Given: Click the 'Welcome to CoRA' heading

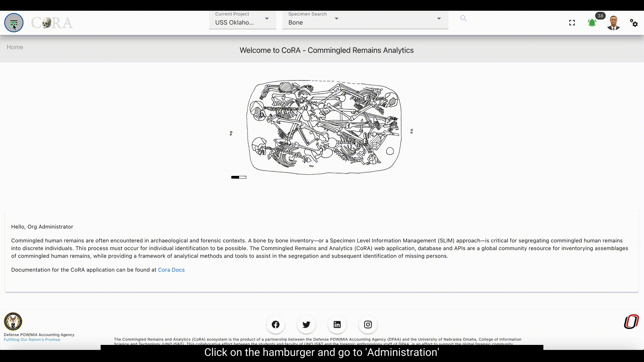Looking at the screenshot, I should [x=327, y=50].
